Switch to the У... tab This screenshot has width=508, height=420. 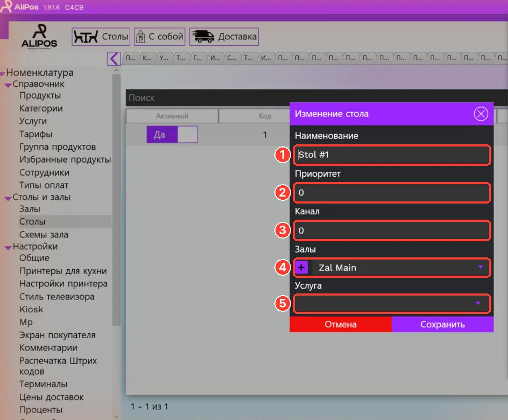pyautogui.click(x=164, y=58)
